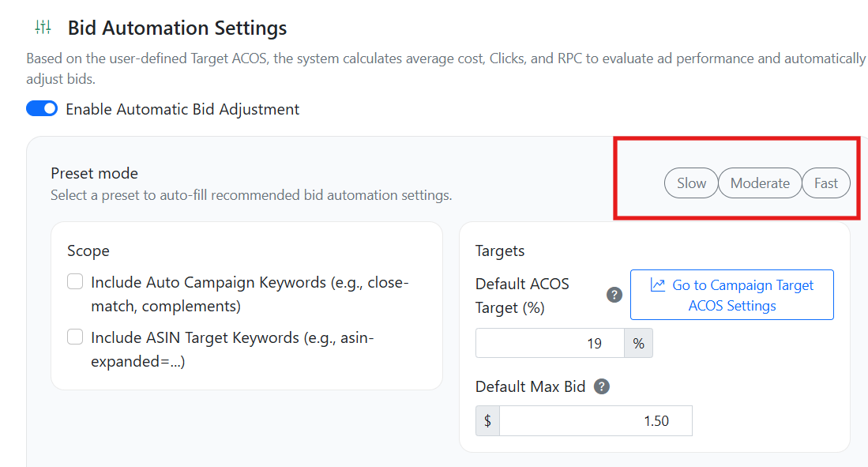The image size is (868, 467).
Task: Click the sliders icon beside Bid Automation Settings
Action: tap(43, 28)
